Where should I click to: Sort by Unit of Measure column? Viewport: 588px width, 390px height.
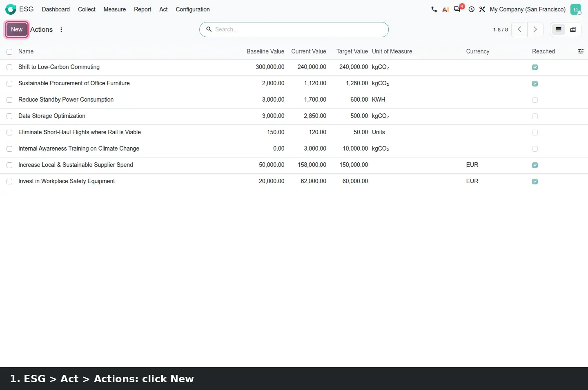[392, 51]
